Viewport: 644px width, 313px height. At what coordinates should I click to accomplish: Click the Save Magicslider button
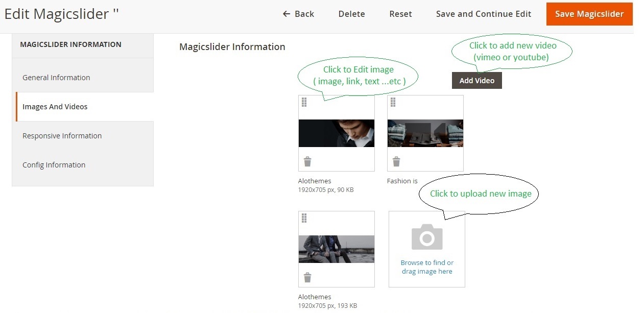(589, 14)
